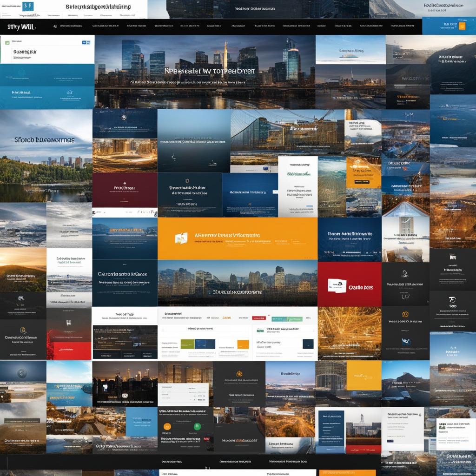This screenshot has height=476, width=476.
Task: Open the forest lake skyline tile on the left
Action: click(46, 156)
